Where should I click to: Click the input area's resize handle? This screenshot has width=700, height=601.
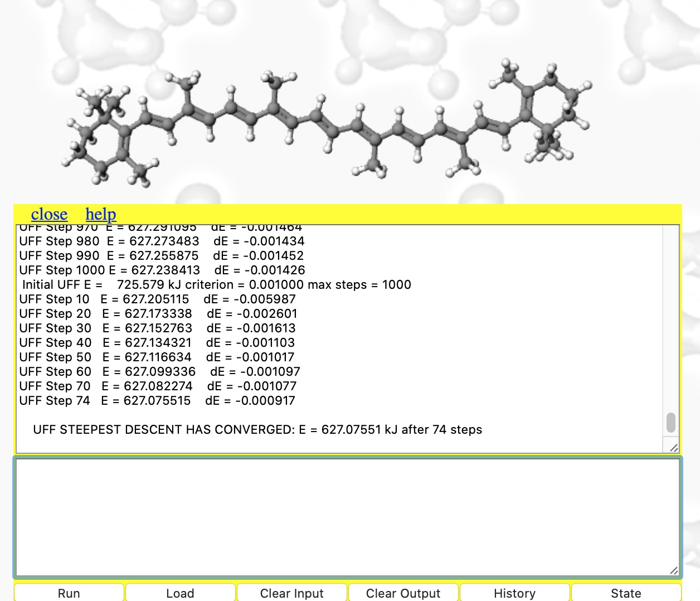(674, 570)
